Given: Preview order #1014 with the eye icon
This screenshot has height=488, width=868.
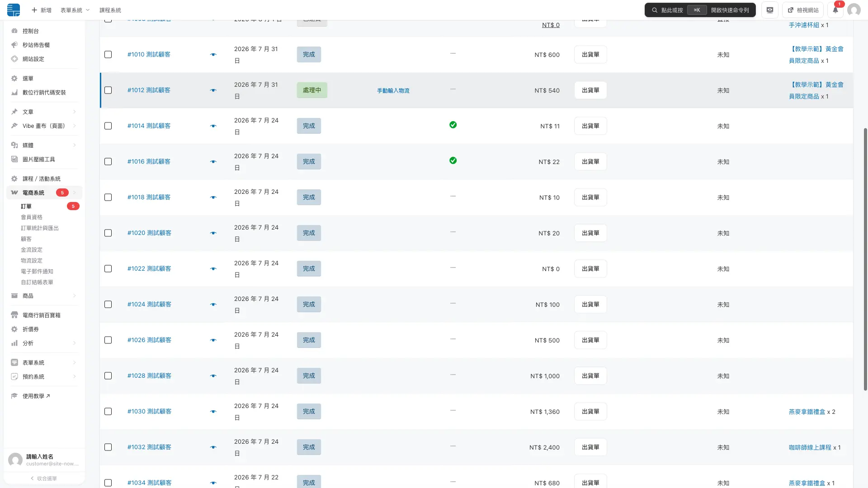Looking at the screenshot, I should pos(213,126).
